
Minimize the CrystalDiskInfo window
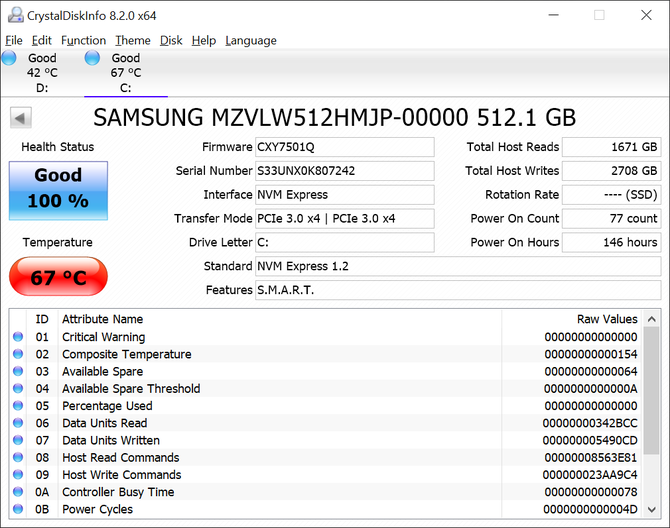554,15
